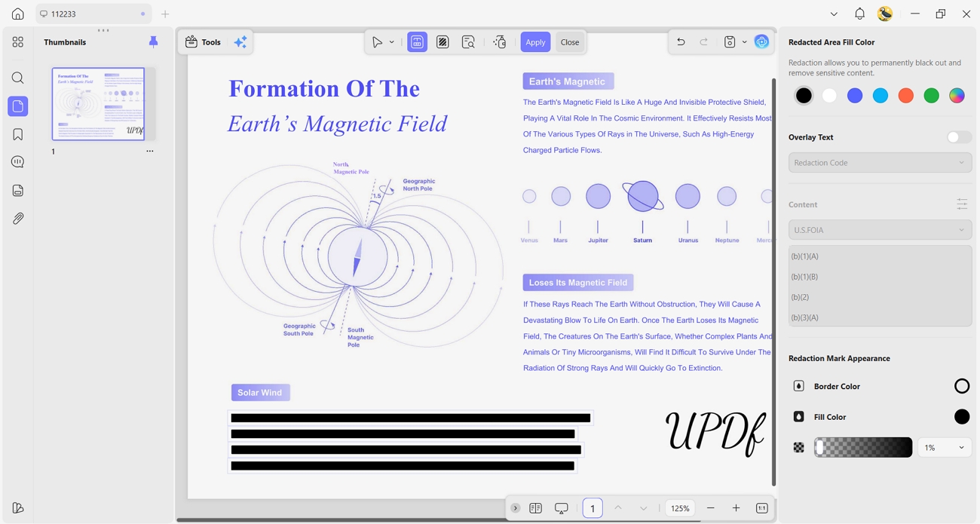The width and height of the screenshot is (980, 524).
Task: Open the UPDF AI sparkle icon
Action: point(240,42)
